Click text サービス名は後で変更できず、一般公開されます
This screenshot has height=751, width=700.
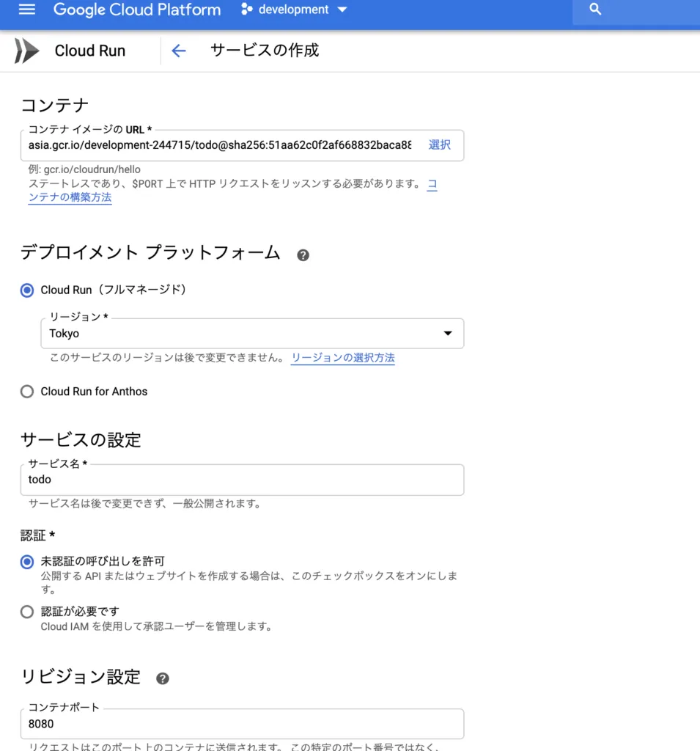144,503
